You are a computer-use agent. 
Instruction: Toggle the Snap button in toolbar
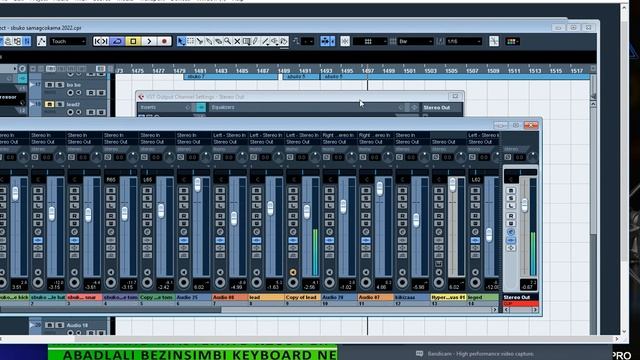(x=345, y=41)
